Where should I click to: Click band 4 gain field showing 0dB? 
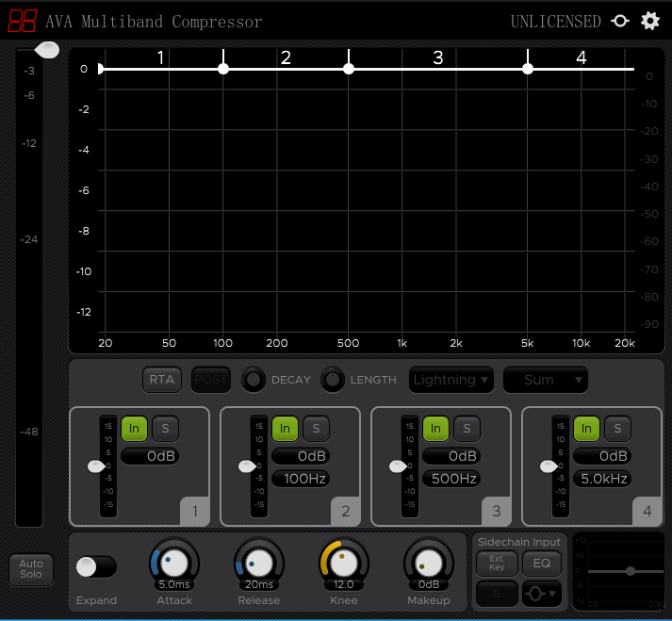[602, 456]
